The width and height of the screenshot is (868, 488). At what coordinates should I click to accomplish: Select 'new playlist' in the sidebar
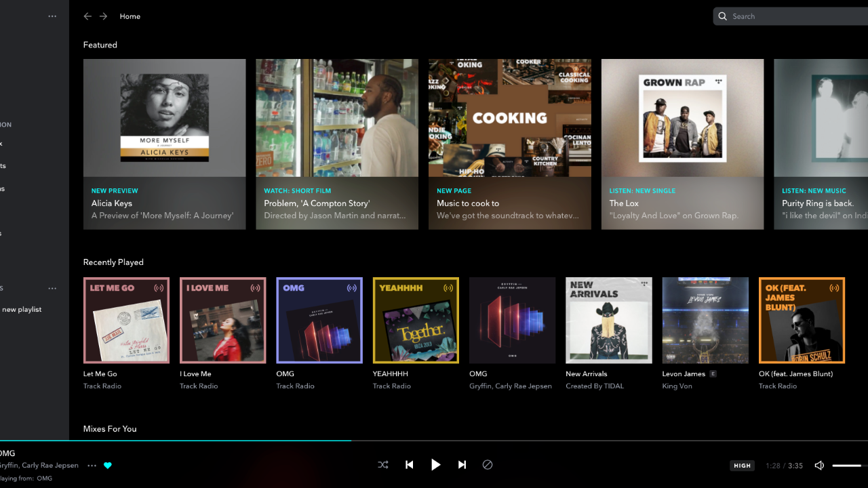coord(22,309)
